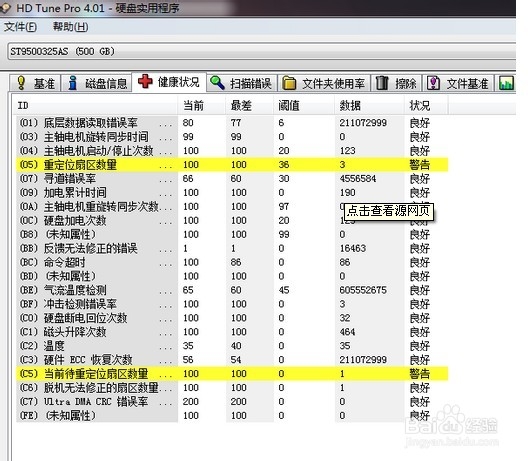Click data value 4556584 in row (07)
528x461 pixels.
pyautogui.click(x=358, y=179)
